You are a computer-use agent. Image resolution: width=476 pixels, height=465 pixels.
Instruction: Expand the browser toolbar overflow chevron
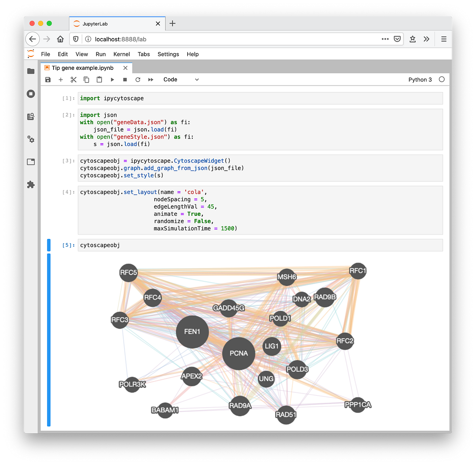click(x=426, y=39)
